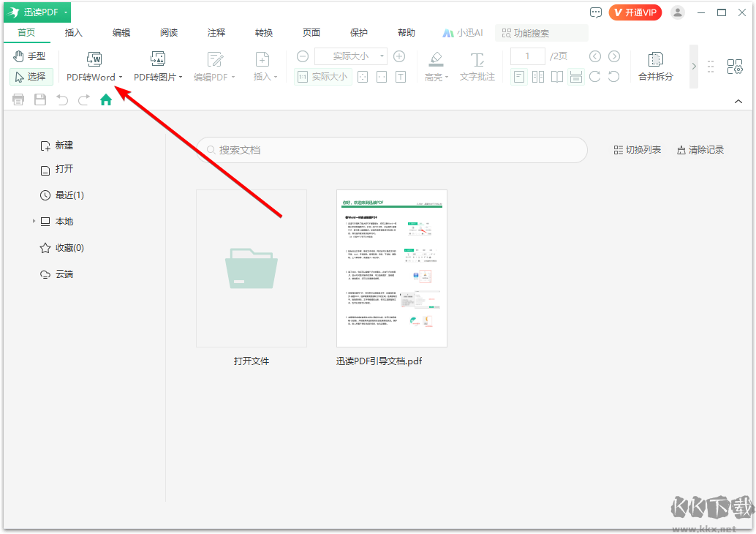Collapse the ribbon with the chevron
Screen dimensions: 756x534
737,101
